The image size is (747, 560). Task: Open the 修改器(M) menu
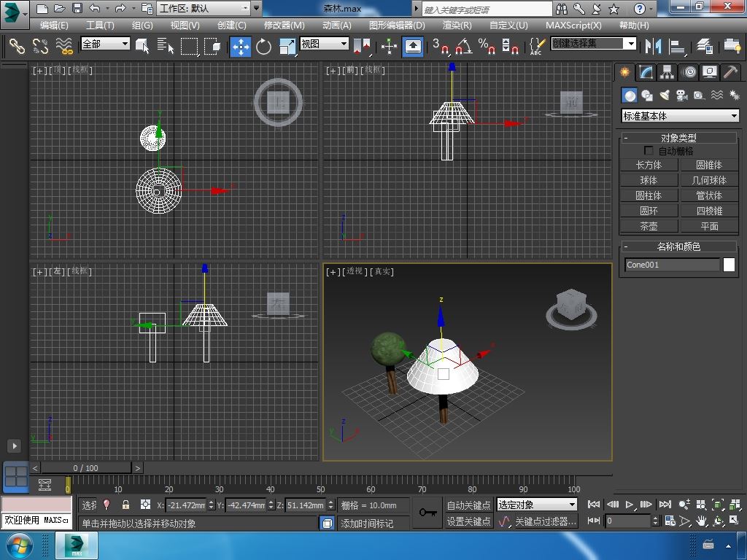pyautogui.click(x=284, y=25)
